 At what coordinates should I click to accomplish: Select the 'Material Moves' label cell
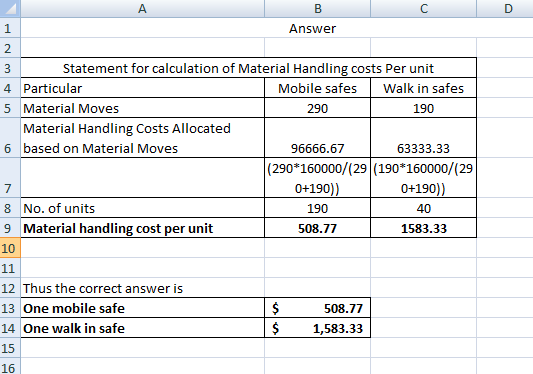click(x=142, y=108)
